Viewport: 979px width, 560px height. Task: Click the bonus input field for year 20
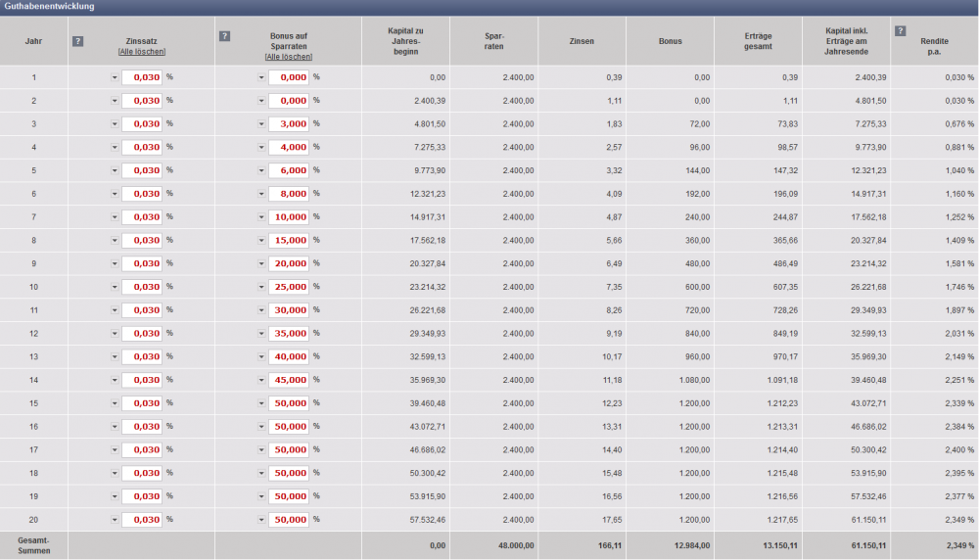point(289,520)
